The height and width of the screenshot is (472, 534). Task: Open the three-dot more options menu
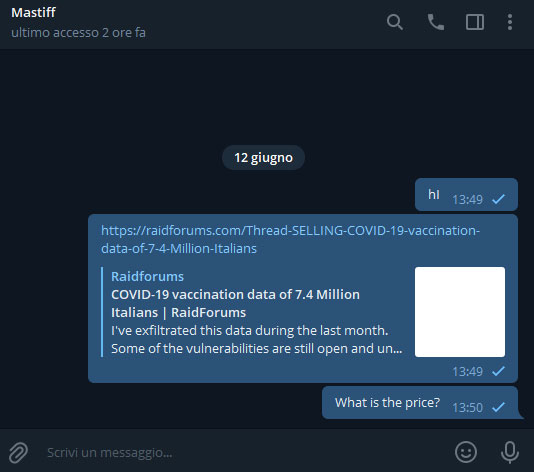509,22
